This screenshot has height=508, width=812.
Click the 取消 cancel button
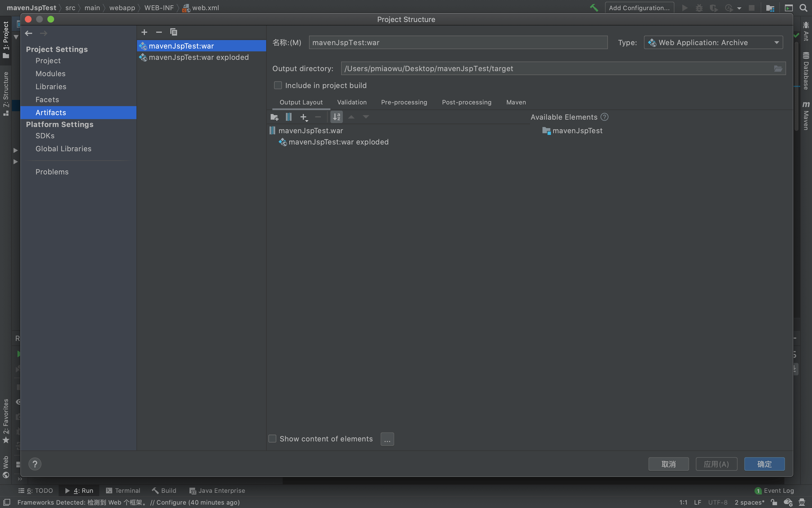pyautogui.click(x=668, y=464)
